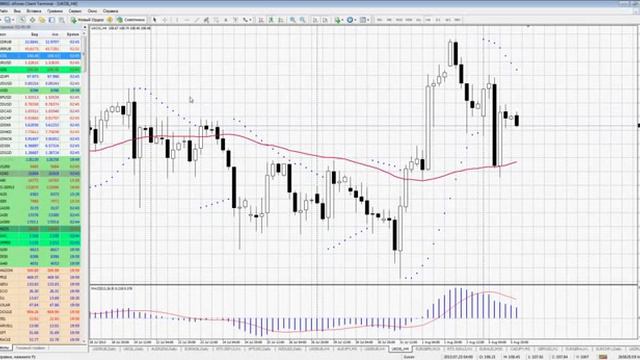
Task: Close the Market Watch panel
Action: 85,28
